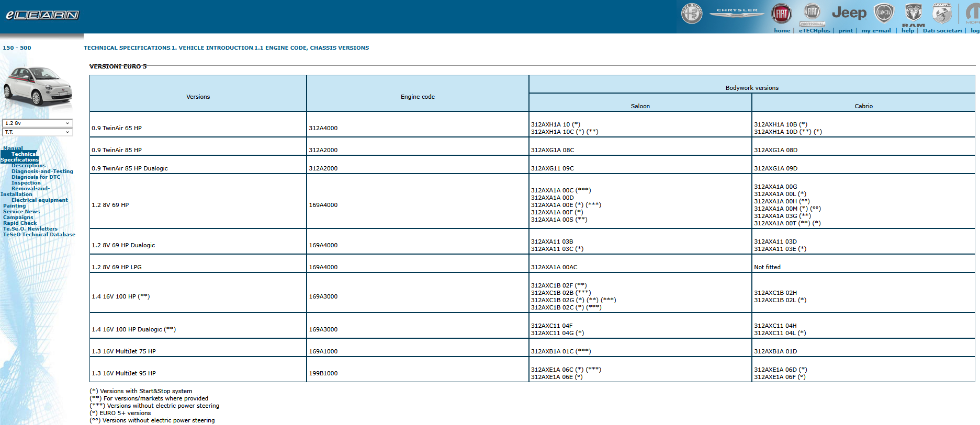The width and height of the screenshot is (980, 425).
Task: Select the 1.2 8V 69 HP cell
Action: click(198, 201)
